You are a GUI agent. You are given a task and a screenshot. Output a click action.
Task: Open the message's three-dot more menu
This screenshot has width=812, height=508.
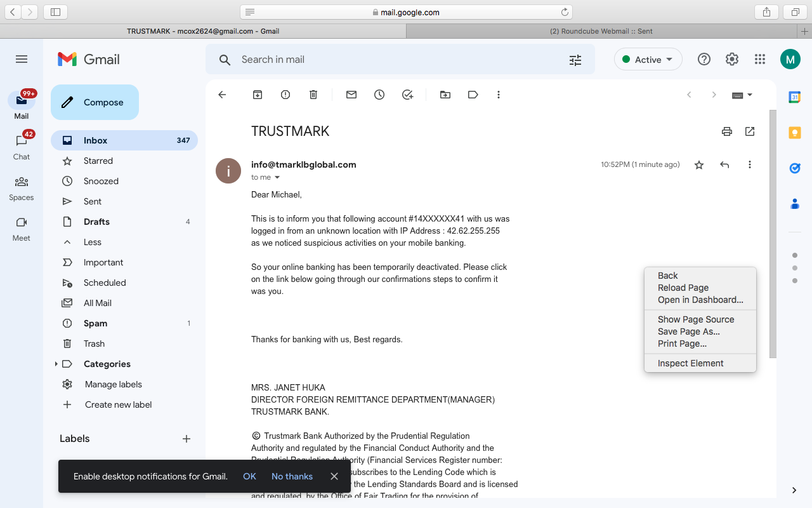(750, 165)
